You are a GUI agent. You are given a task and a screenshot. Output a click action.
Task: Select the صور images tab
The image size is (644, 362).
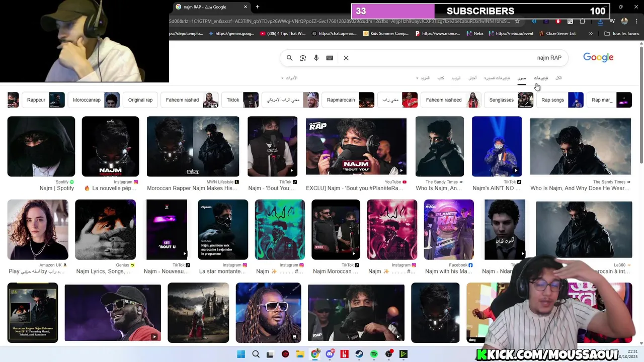pos(522,78)
